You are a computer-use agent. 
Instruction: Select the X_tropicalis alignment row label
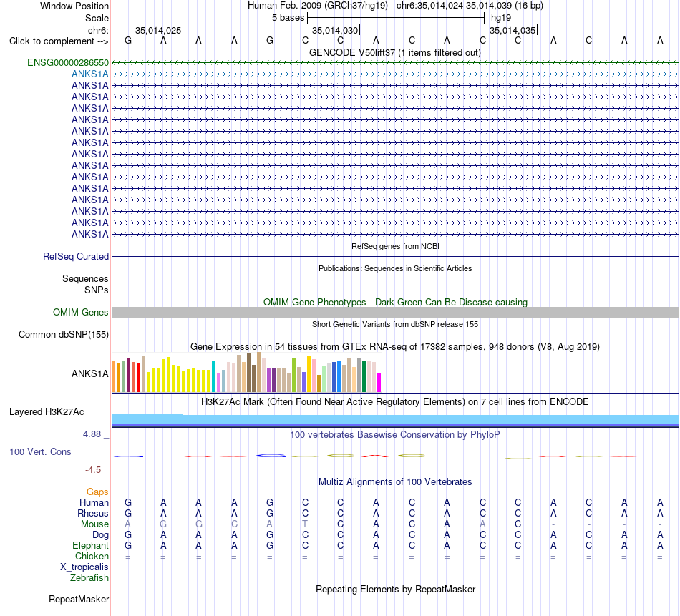(84, 567)
